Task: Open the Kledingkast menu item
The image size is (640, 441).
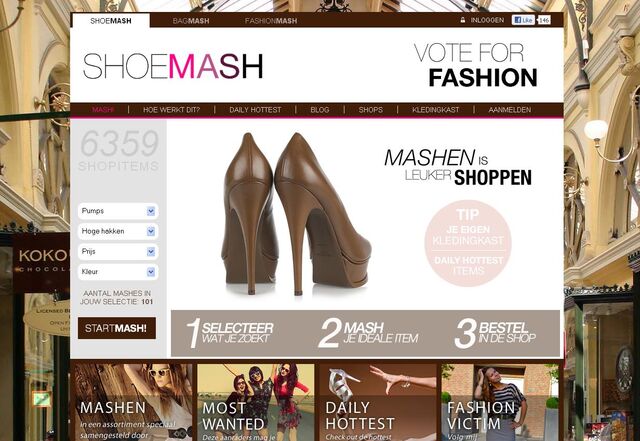Action: tap(436, 110)
